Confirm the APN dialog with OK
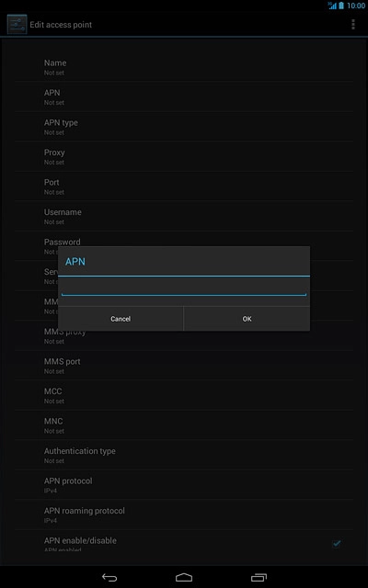The width and height of the screenshot is (368, 588). 247,319
